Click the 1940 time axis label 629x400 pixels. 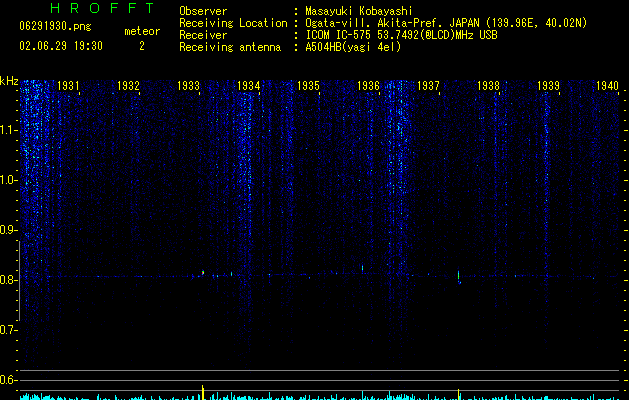tap(607, 86)
